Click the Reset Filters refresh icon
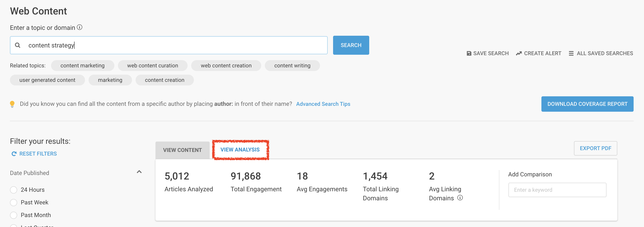644x227 pixels. point(14,154)
